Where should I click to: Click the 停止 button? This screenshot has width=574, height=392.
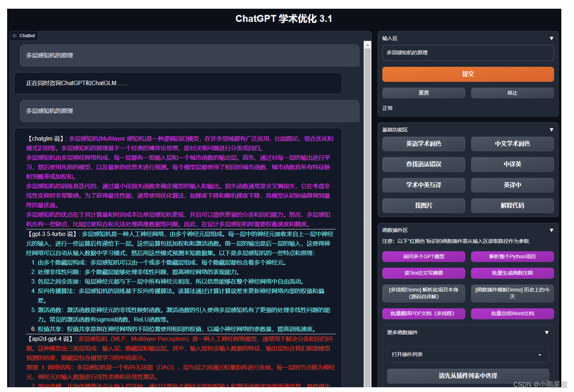[512, 93]
